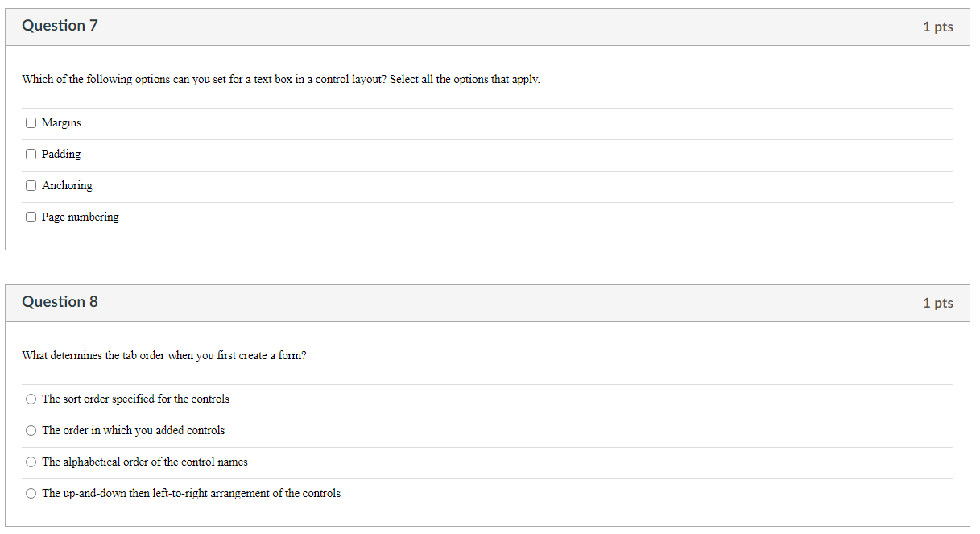Screen dimensions: 980x534
Task: Click the 1 pts label for Question 8
Action: click(938, 303)
